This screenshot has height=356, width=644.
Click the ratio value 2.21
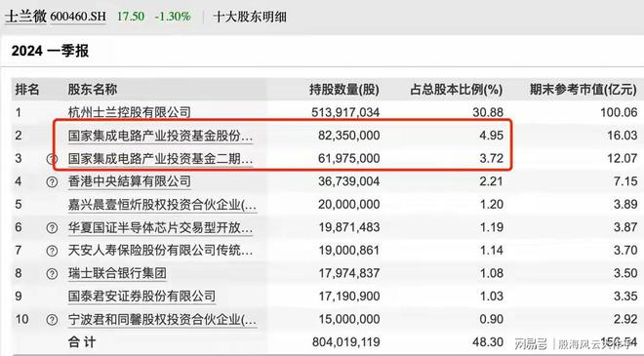[491, 181]
